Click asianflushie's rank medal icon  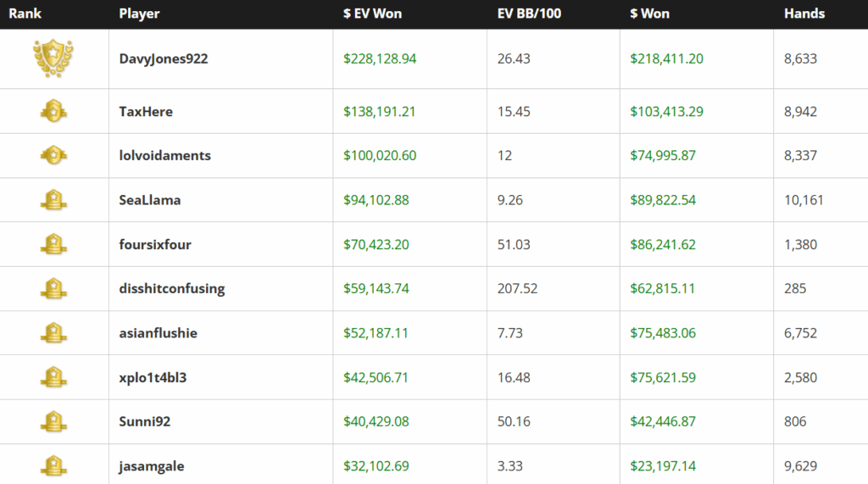54,332
